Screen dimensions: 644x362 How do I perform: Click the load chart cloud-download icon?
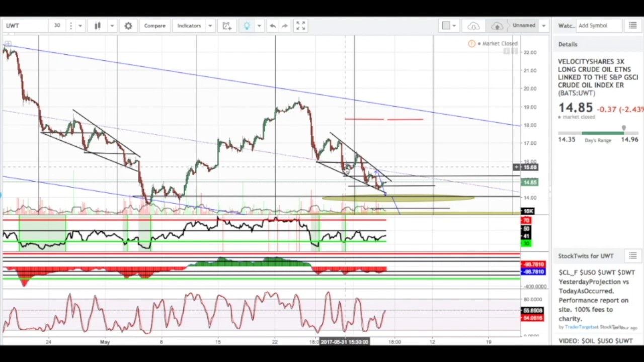coord(473,26)
